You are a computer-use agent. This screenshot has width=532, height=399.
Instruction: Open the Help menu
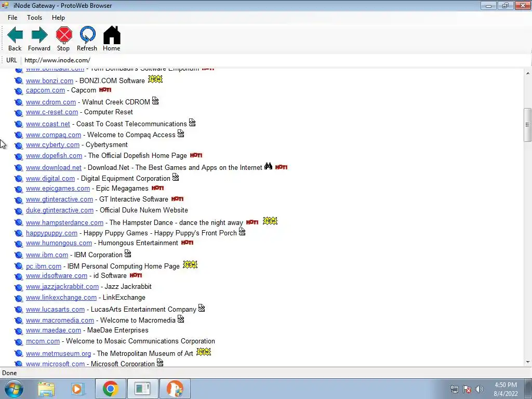click(x=58, y=18)
